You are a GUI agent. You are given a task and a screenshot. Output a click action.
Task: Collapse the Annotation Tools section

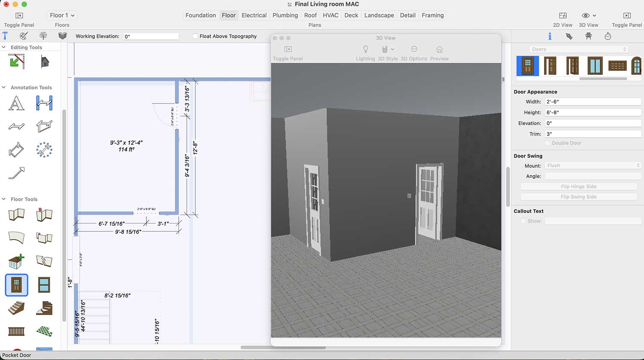pos(4,88)
